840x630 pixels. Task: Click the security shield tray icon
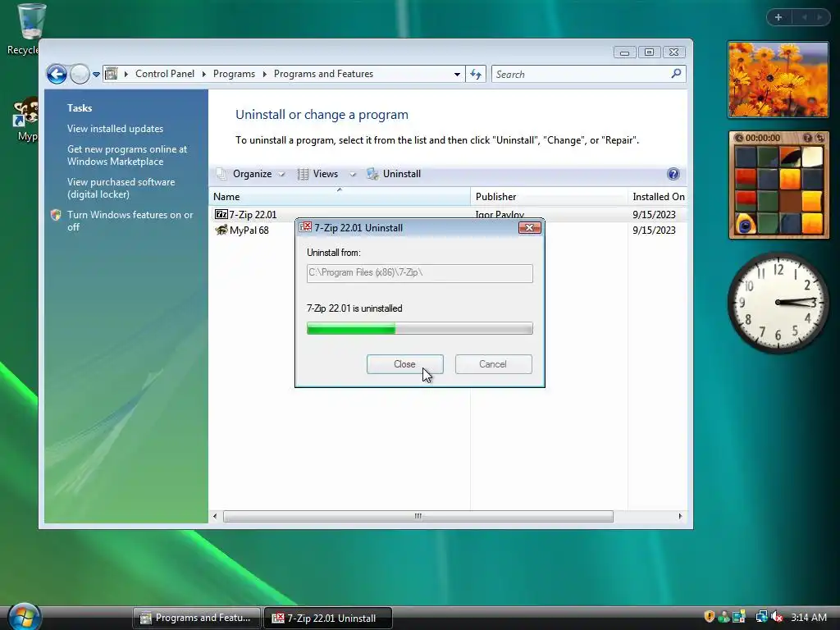[x=710, y=617]
